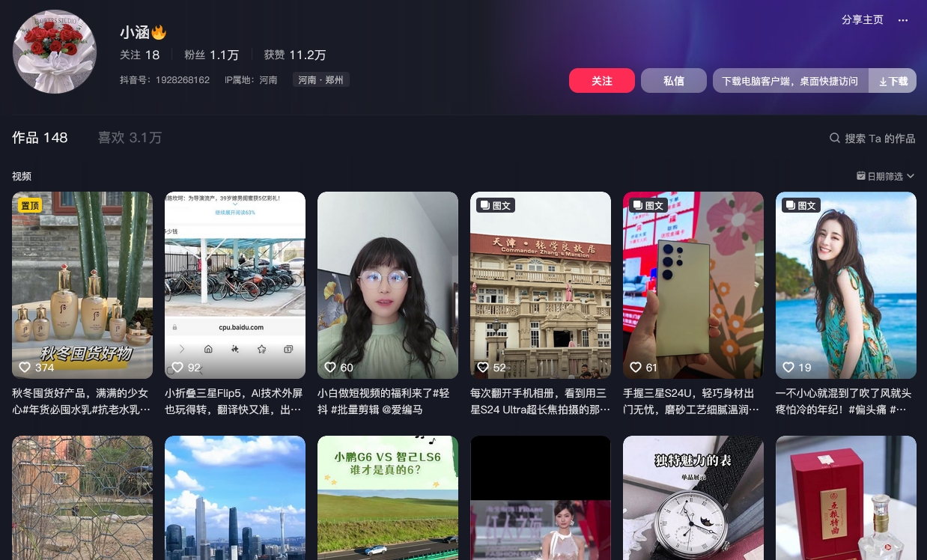Viewport: 927px width, 560px height.
Task: Click the profile avatar with red roses
Action: pos(55,52)
